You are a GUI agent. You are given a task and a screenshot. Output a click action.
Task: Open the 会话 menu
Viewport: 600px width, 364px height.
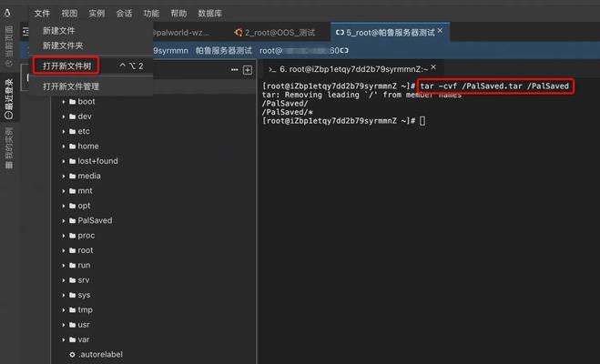click(x=124, y=14)
